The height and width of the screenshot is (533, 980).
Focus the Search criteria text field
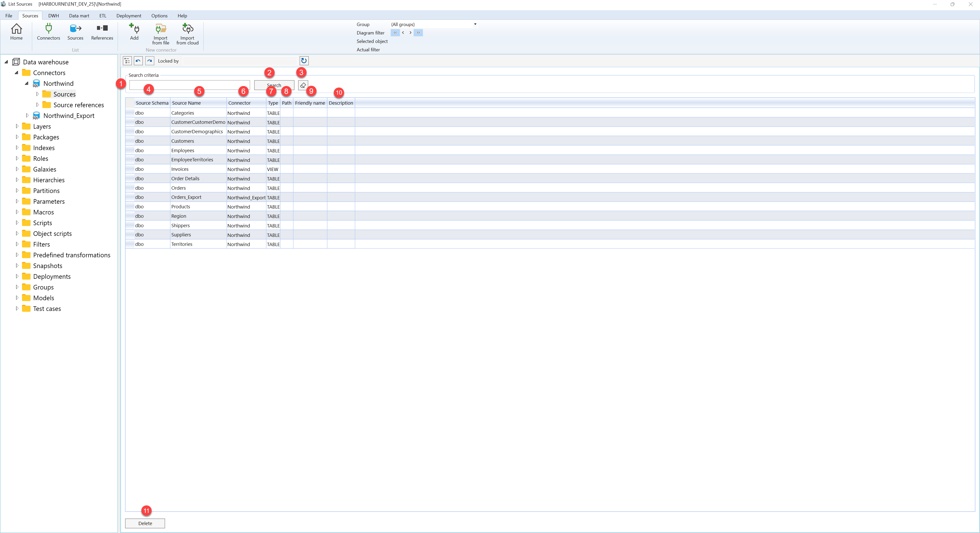click(x=189, y=85)
